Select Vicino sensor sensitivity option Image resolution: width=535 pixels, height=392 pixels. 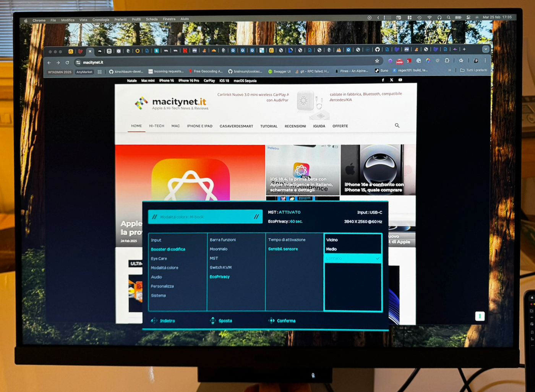[x=352, y=240]
